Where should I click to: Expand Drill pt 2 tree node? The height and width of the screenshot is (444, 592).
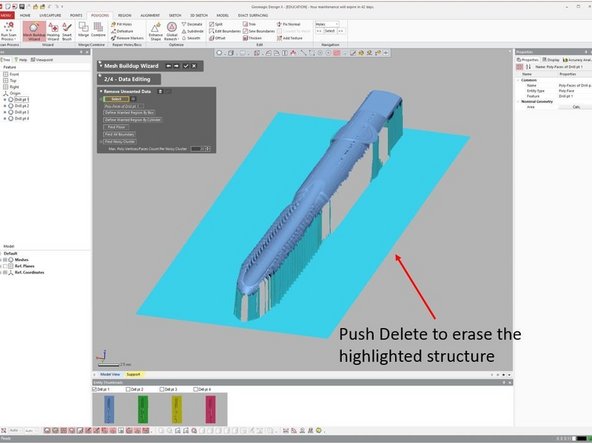(5, 106)
